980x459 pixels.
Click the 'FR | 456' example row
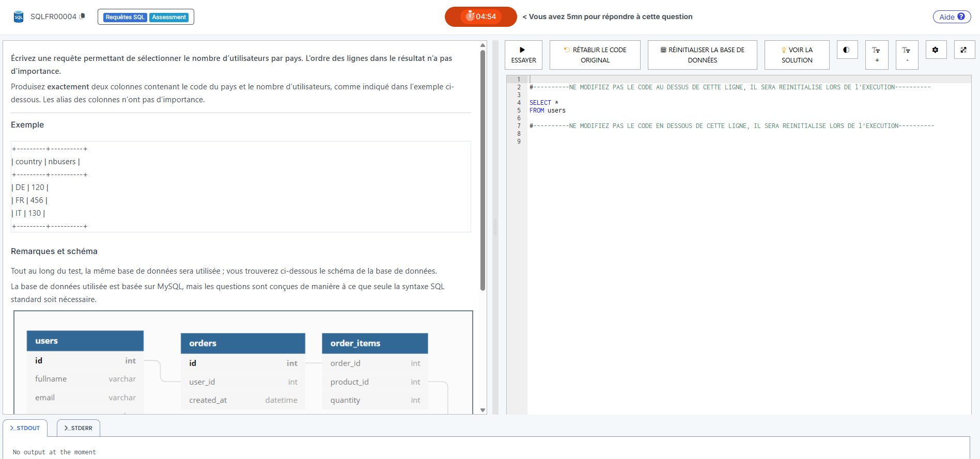click(x=29, y=200)
